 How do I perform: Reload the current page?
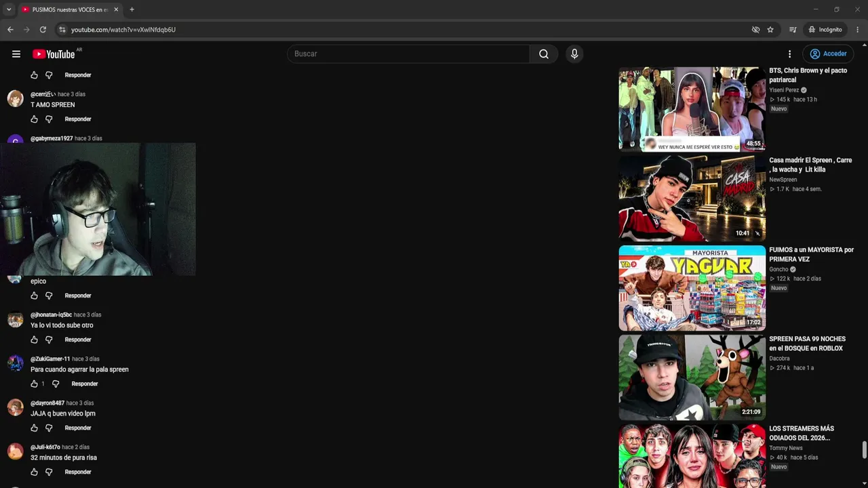tap(43, 30)
